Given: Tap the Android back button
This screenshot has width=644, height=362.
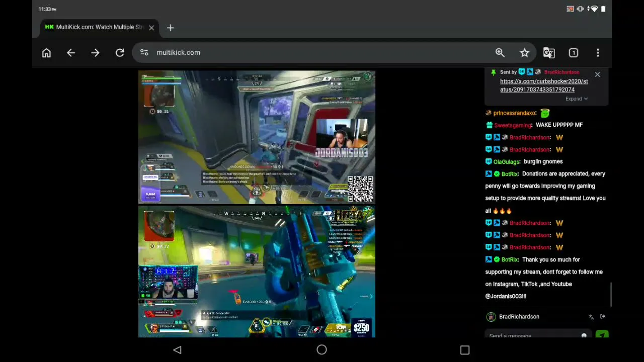Looking at the screenshot, I should coord(177,350).
